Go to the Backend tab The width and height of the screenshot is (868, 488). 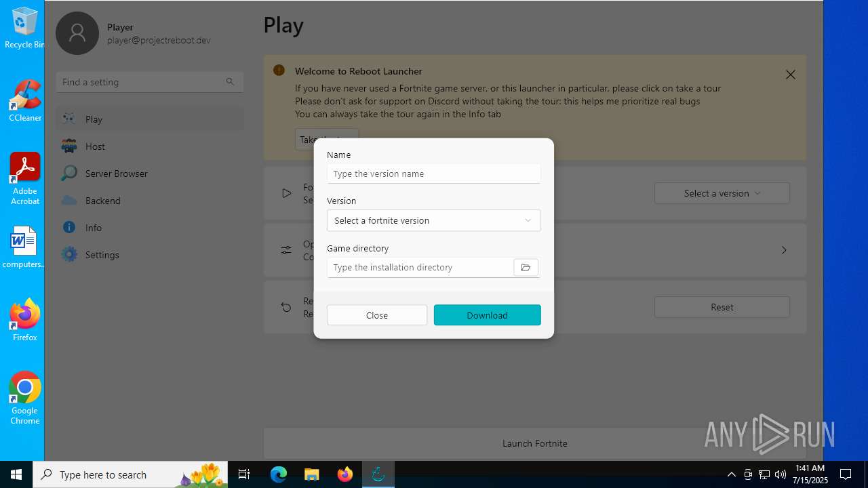pyautogui.click(x=149, y=201)
